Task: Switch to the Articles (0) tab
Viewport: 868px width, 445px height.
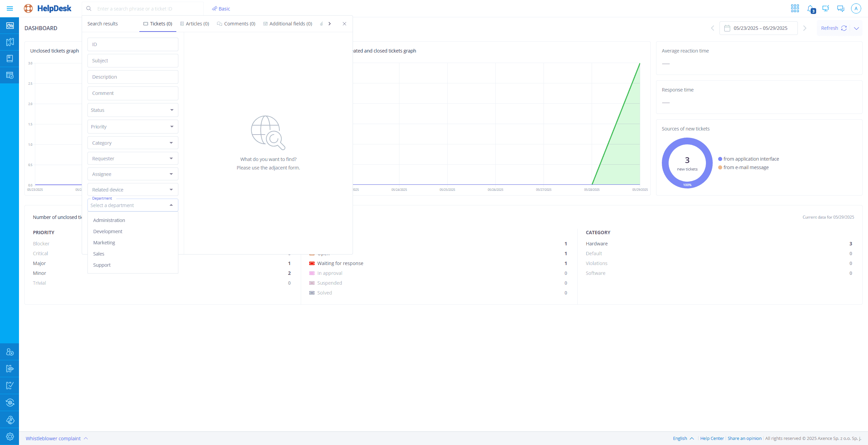Action: [x=195, y=24]
